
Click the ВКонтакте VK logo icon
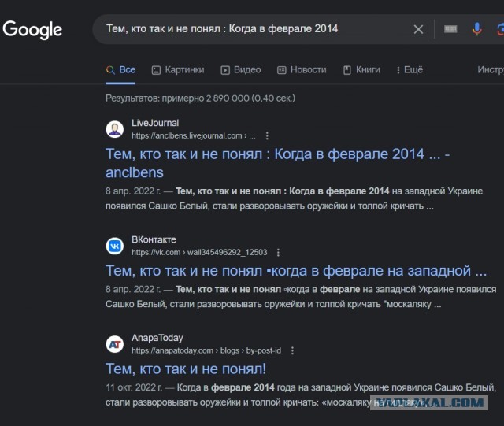[115, 246]
